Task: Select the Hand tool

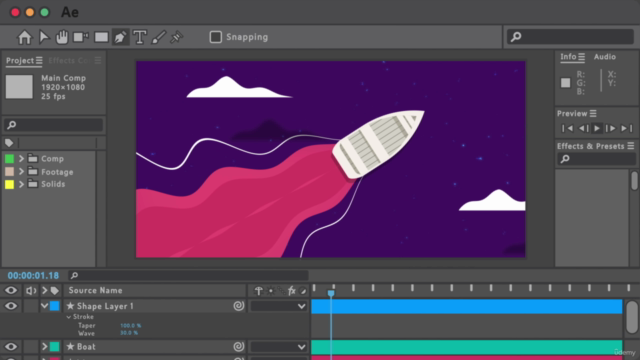Action: 62,37
